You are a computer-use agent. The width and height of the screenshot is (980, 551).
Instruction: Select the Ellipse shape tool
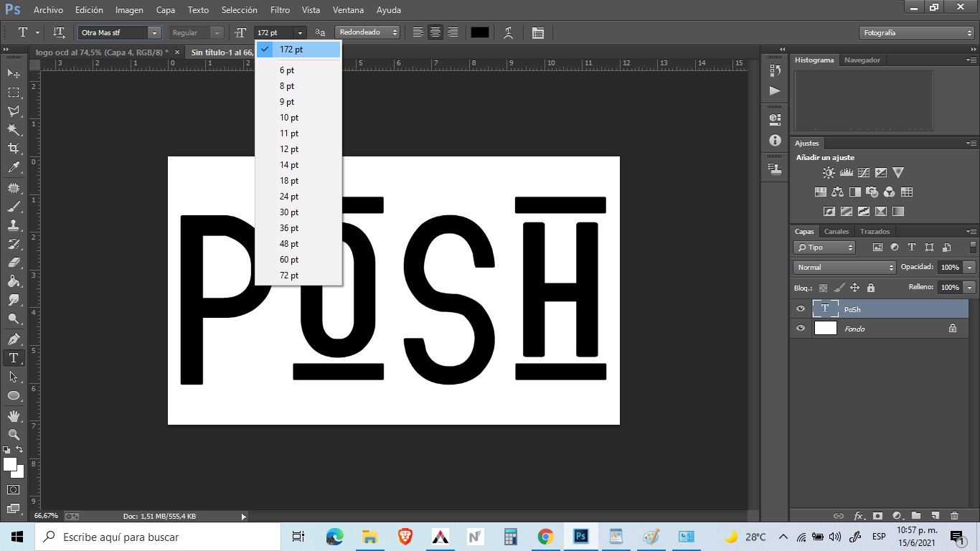click(14, 395)
